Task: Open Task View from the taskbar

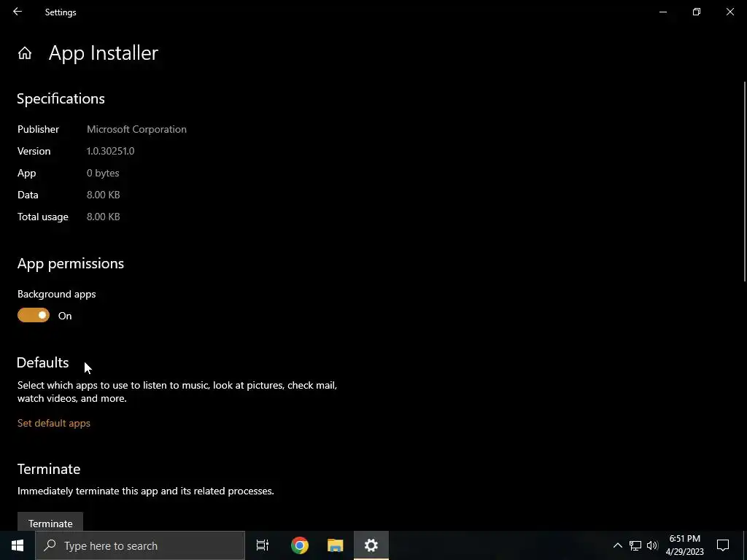Action: pyautogui.click(x=263, y=545)
